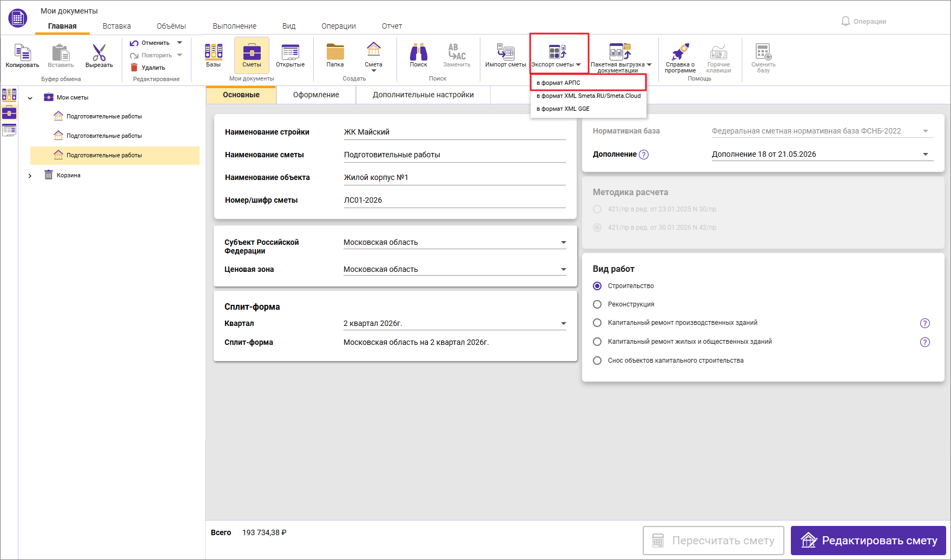Image resolution: width=951 pixels, height=560 pixels.
Task: Click the Отменить undo arrow icon
Action: (134, 43)
